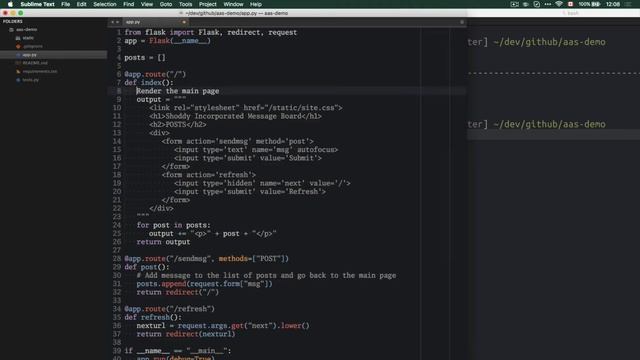Click 'return output' on line 26
This screenshot has height=360, width=640.
point(163,242)
